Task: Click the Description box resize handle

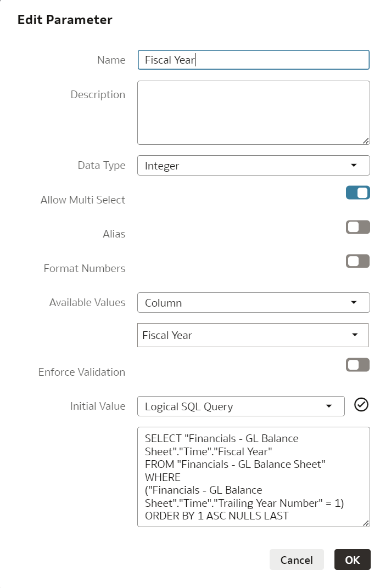Action: [366, 141]
